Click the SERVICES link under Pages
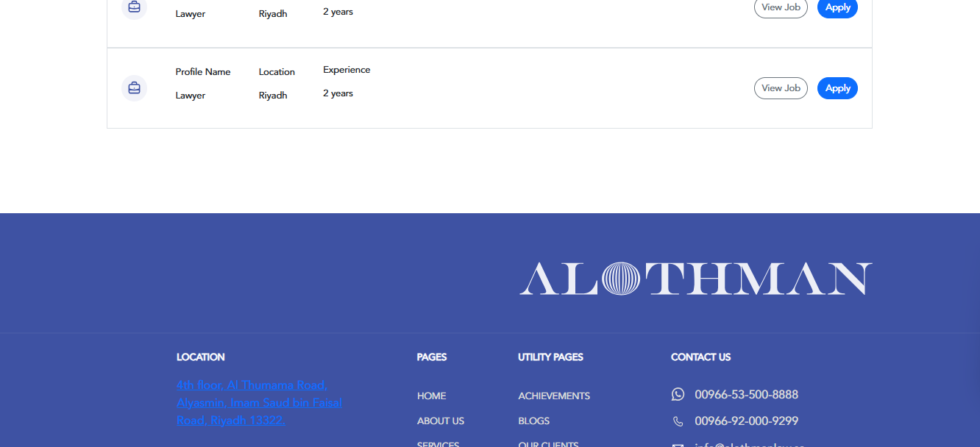 pos(438,444)
